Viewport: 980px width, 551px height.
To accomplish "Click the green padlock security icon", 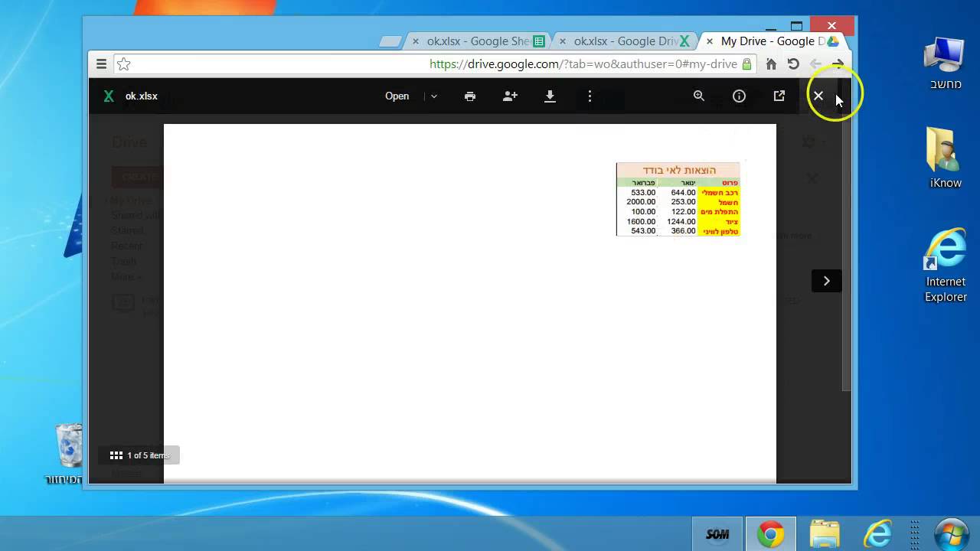I will (746, 64).
